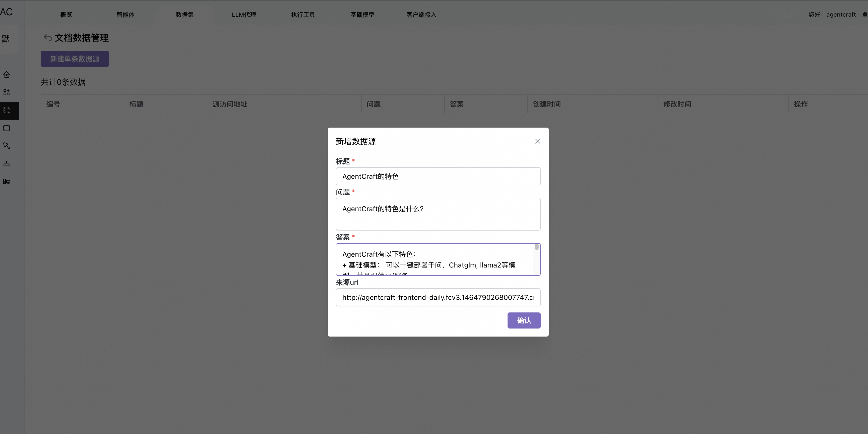Go to the 基础模型 tab

(362, 15)
